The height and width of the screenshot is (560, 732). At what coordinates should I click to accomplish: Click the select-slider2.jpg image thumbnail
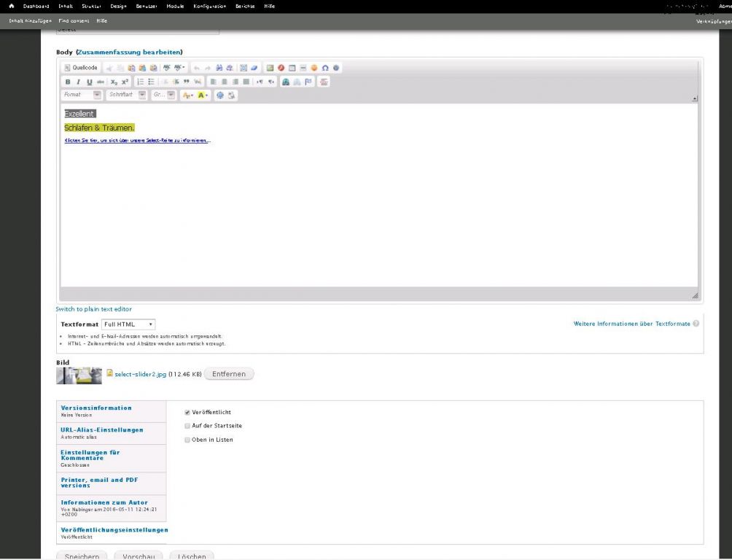[x=79, y=375]
